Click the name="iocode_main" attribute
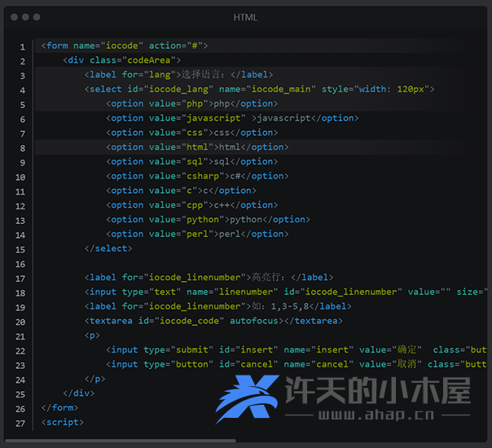The image size is (492, 448). point(267,89)
